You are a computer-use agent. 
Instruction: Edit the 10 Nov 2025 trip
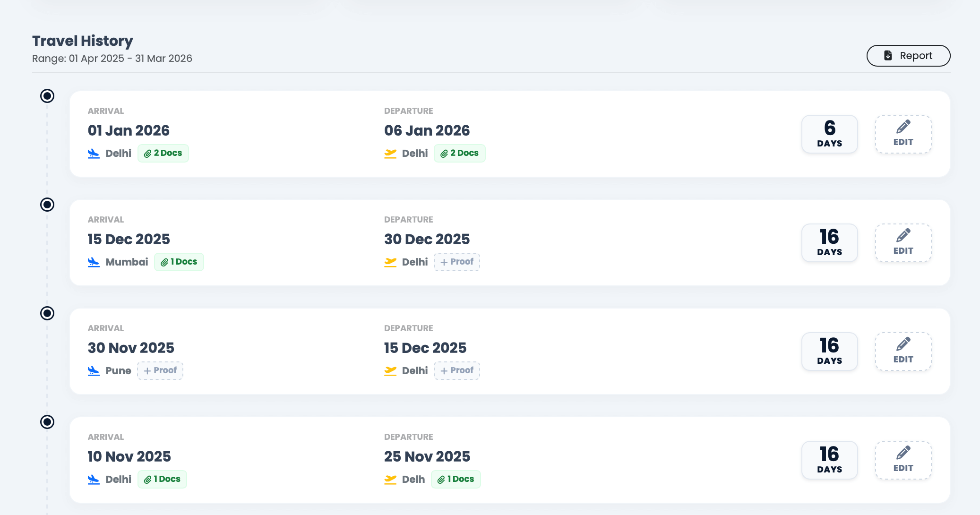[x=903, y=460]
